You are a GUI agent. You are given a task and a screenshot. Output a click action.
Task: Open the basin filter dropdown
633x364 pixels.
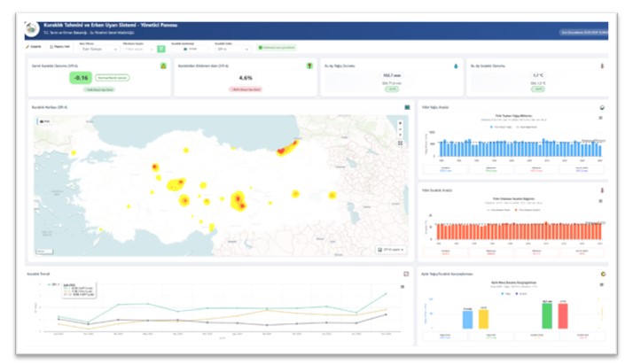pyautogui.click(x=98, y=49)
